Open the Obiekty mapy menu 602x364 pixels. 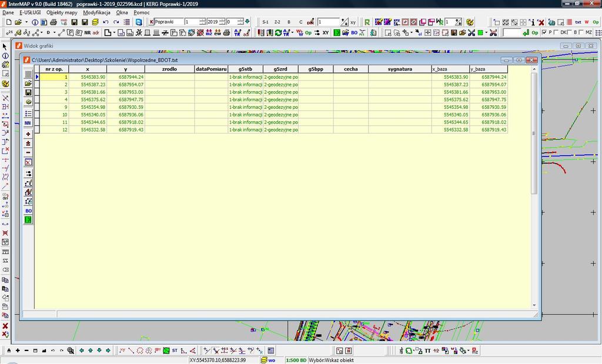[62, 12]
